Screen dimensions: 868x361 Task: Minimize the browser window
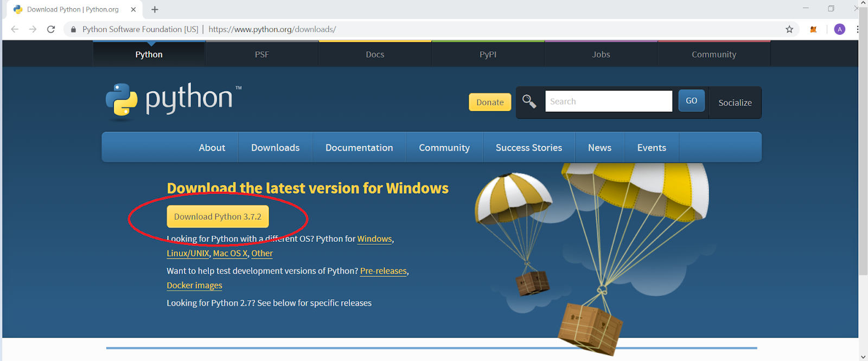(x=806, y=8)
